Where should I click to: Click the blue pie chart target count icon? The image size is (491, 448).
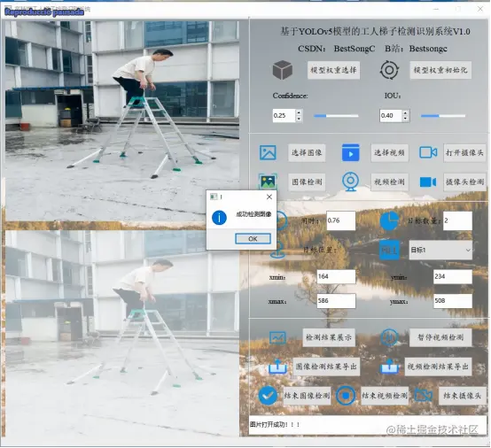(x=389, y=220)
